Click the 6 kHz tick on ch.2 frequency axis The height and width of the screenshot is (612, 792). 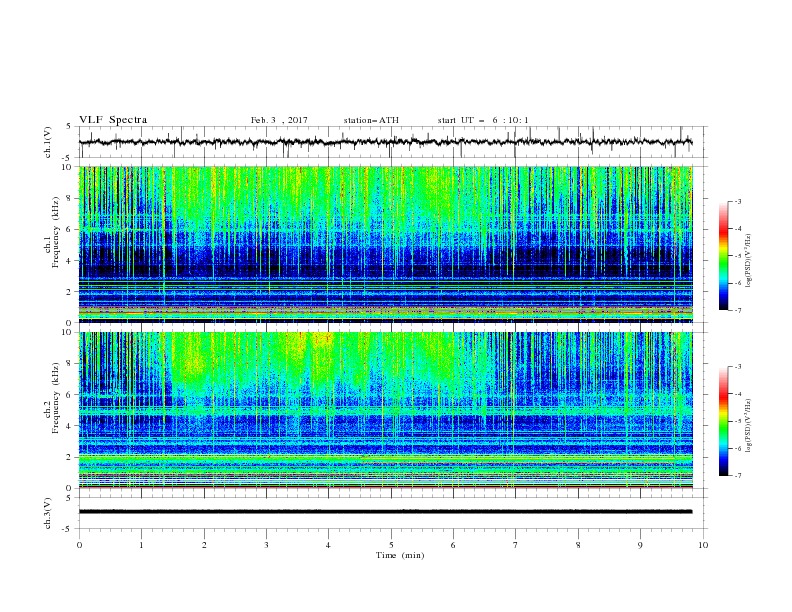[69, 394]
